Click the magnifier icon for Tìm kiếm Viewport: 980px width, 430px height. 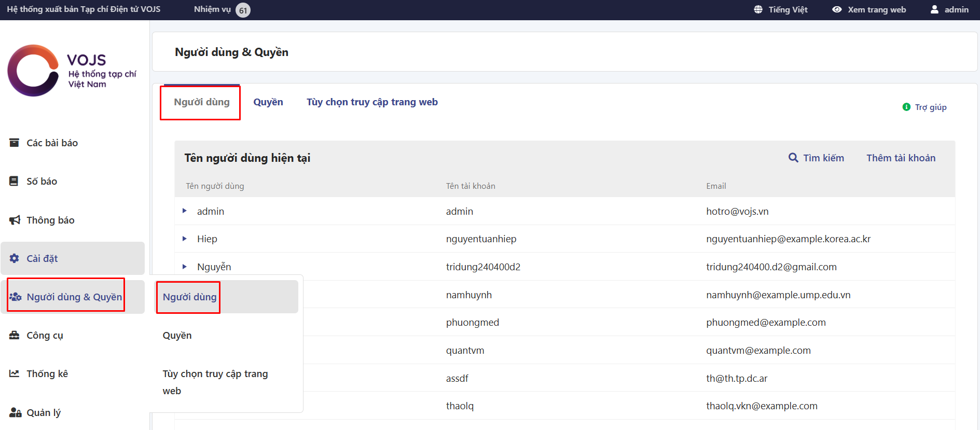pos(793,158)
